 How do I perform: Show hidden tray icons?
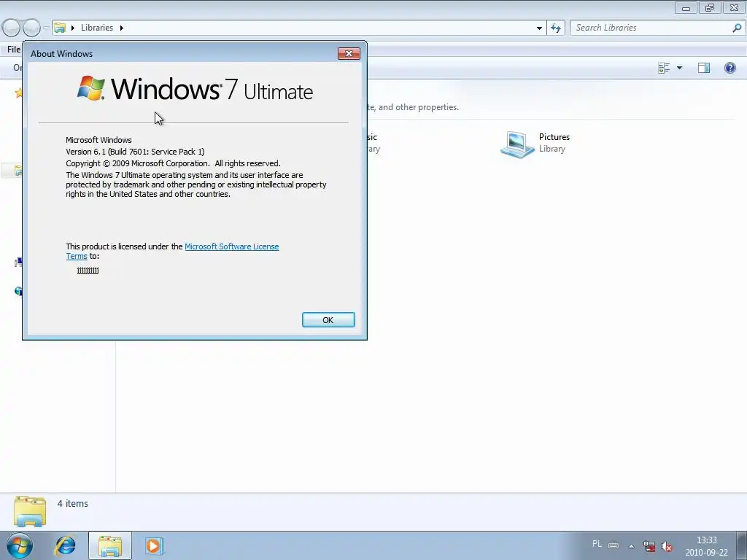tap(631, 546)
